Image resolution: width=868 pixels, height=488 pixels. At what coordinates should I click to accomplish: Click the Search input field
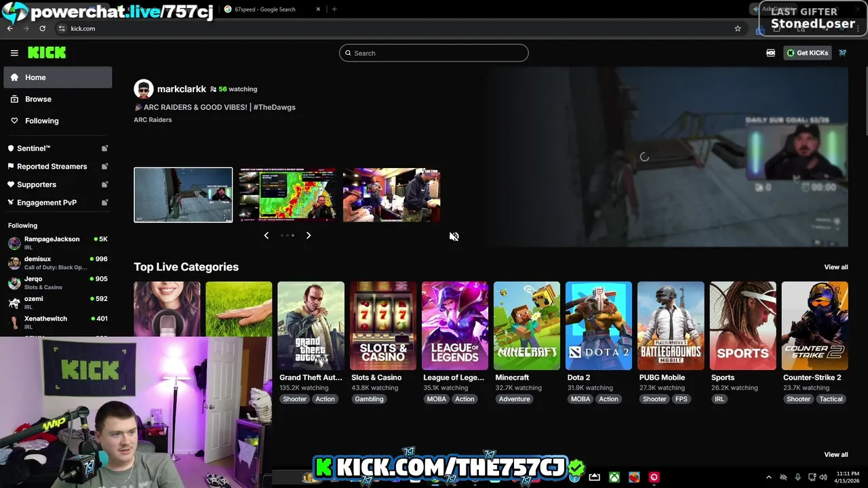(433, 53)
